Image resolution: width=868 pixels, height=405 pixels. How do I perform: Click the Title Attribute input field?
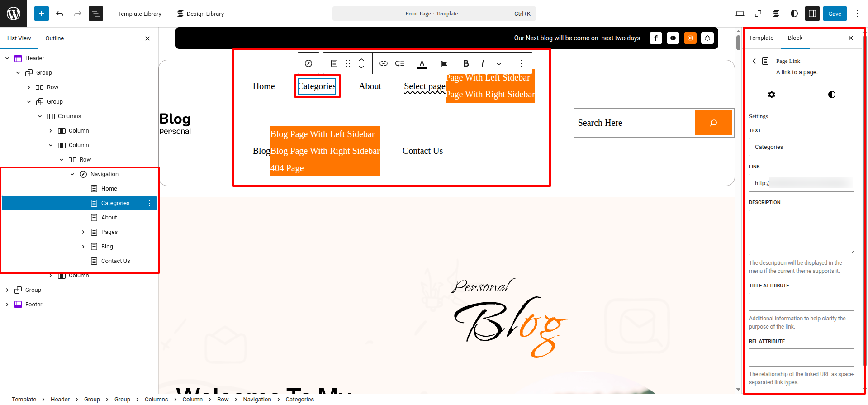coord(801,302)
